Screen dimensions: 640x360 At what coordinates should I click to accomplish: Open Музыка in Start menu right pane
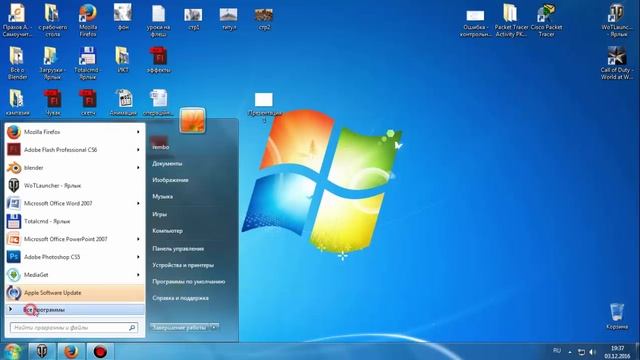[x=162, y=197]
